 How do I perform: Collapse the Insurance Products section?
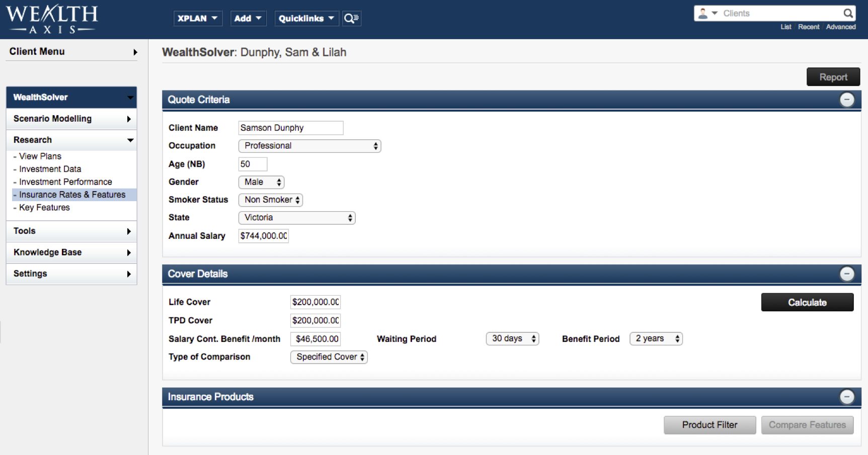847,397
